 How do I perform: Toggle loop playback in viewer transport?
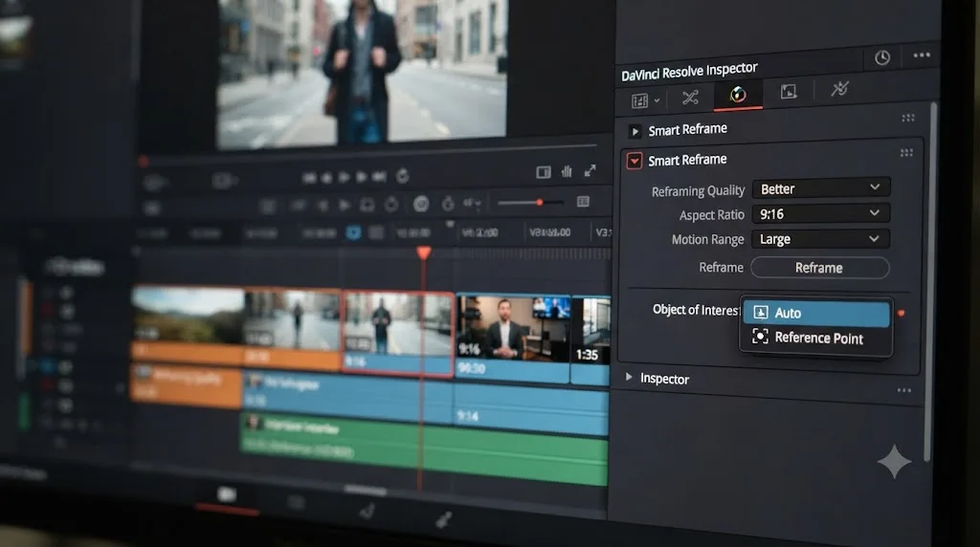tap(403, 176)
